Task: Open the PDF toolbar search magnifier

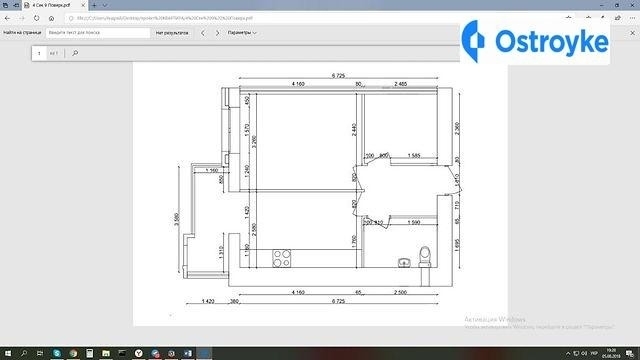Action: tap(75, 53)
